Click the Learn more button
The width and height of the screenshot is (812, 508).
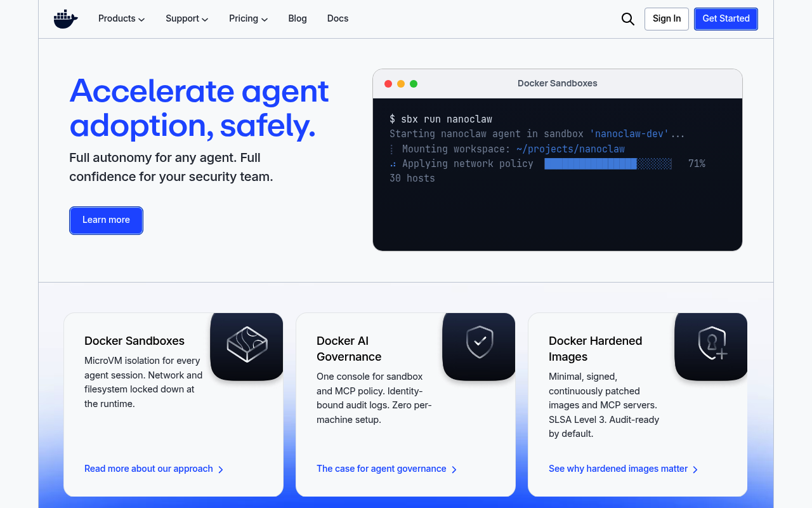106,220
